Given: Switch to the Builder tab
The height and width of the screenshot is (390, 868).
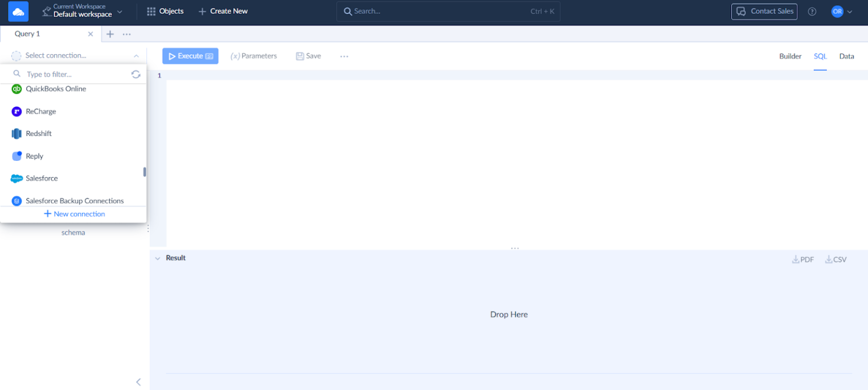Looking at the screenshot, I should (790, 56).
